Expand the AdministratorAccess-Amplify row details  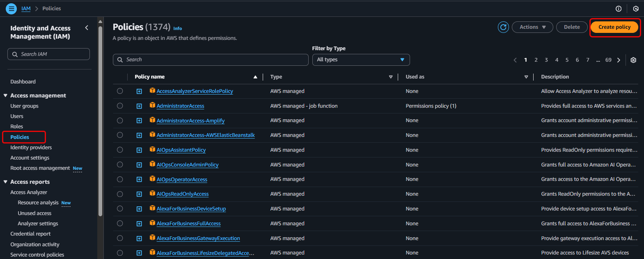(x=139, y=121)
